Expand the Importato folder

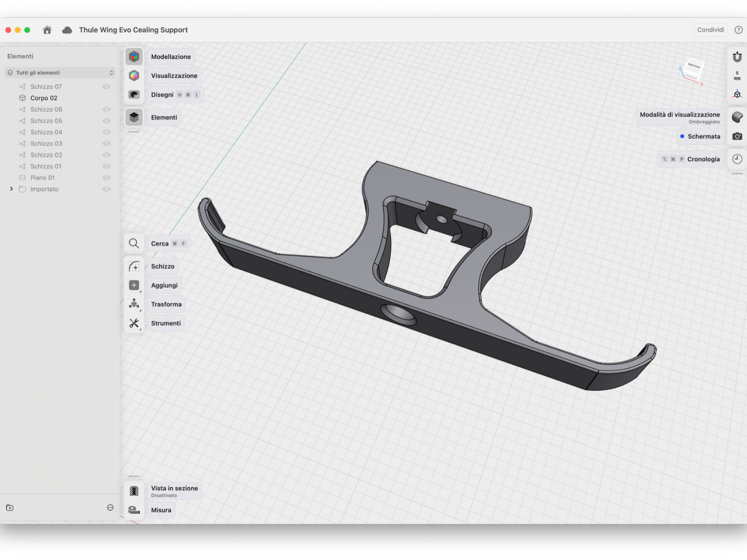[11, 189]
